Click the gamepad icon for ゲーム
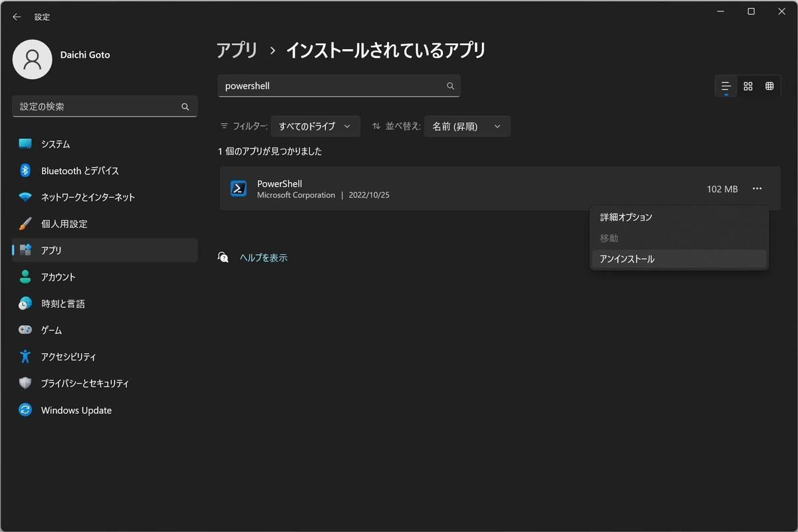 [x=25, y=330]
